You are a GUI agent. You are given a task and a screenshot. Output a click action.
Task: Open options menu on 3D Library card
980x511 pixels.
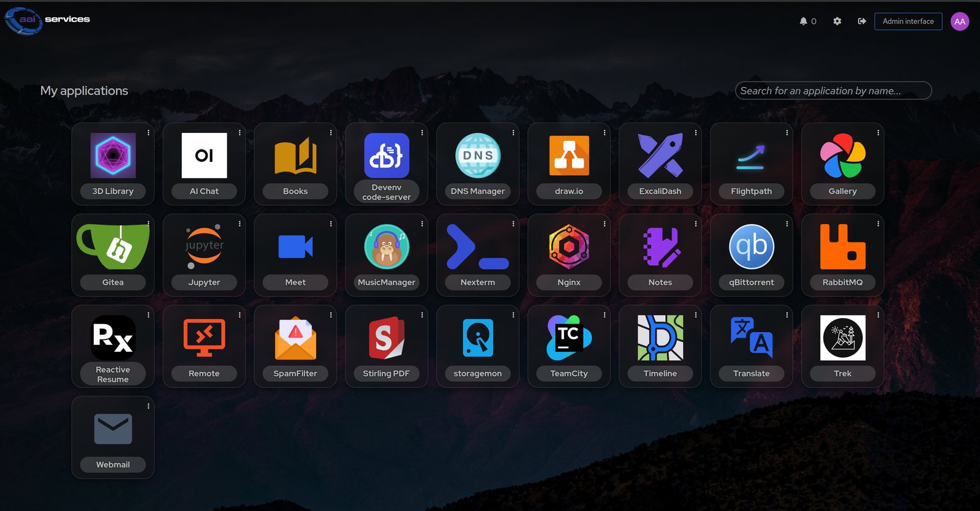click(148, 132)
